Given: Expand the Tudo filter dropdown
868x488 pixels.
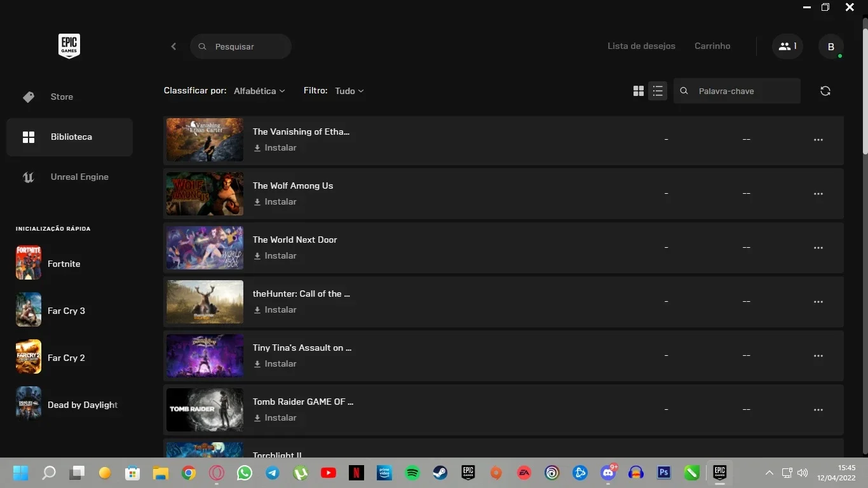Looking at the screenshot, I should pos(349,91).
